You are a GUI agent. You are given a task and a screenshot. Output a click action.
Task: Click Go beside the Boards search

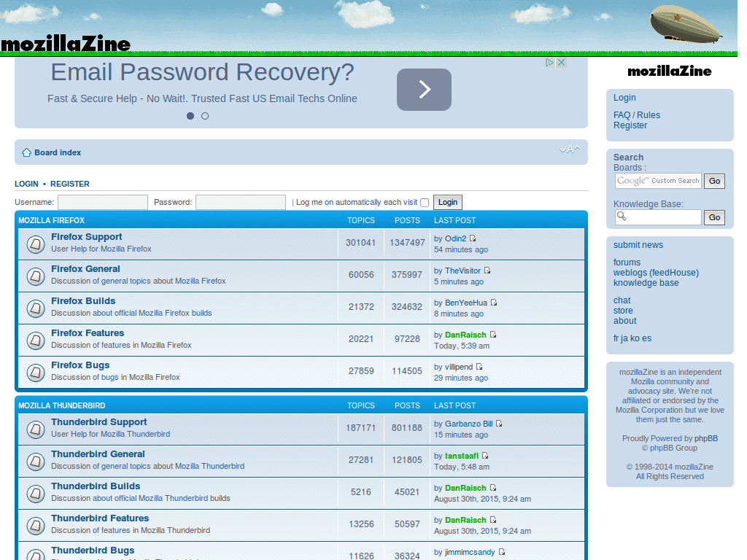pos(714,181)
